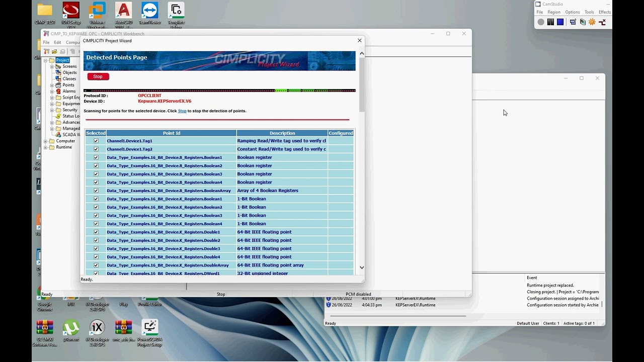The height and width of the screenshot is (362, 644).
Task: Expand the Advanced tree node
Action: 51,122
